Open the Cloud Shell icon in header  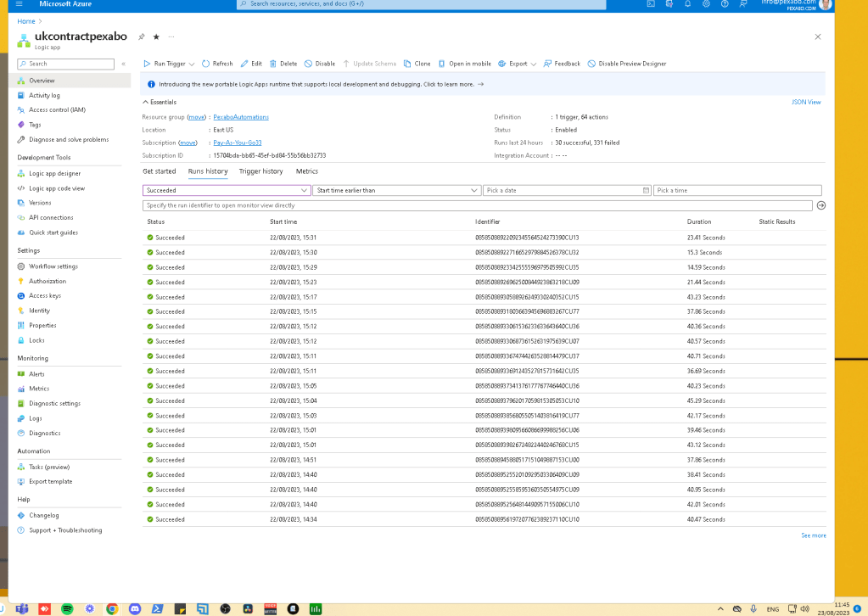pos(651,4)
